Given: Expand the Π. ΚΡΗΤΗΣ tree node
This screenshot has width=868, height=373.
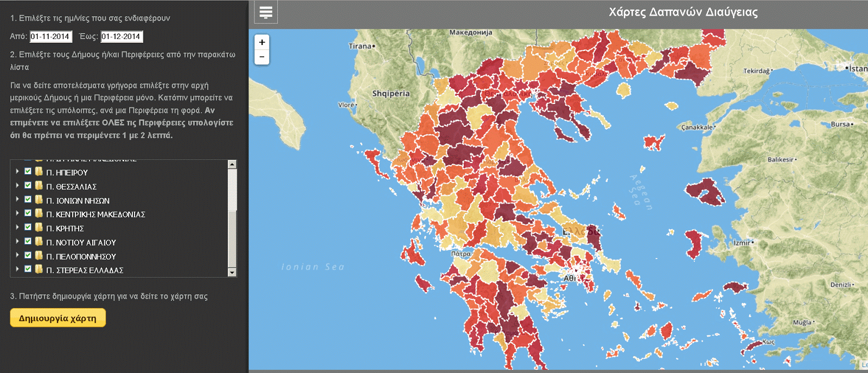Looking at the screenshot, I should click(17, 227).
